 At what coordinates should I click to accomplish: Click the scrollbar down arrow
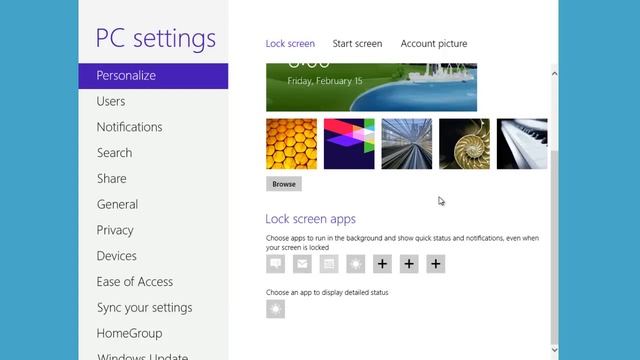click(x=554, y=349)
